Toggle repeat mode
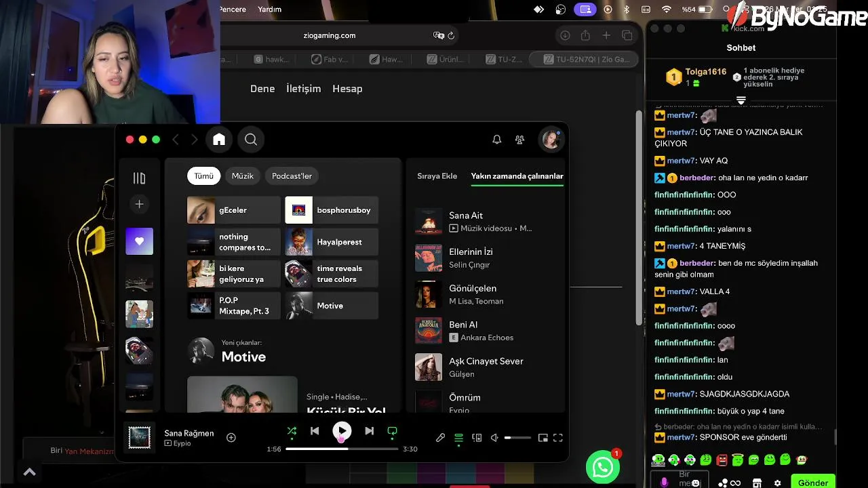Screen dimensions: 868x488 pos(392,431)
